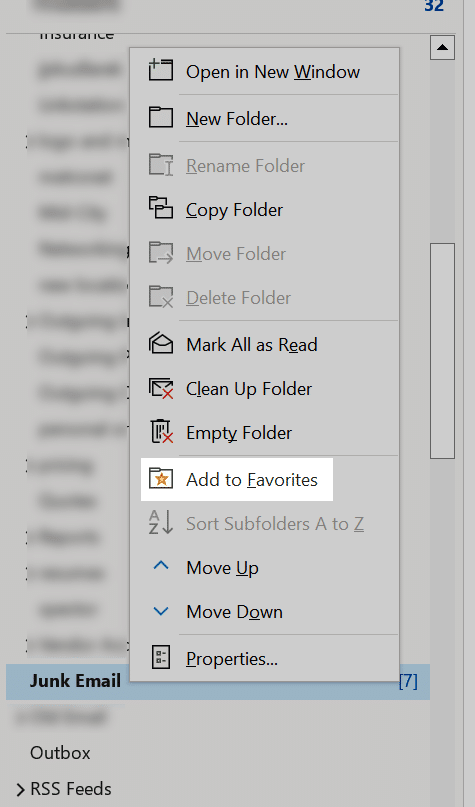Click the folder pane scrollbar thumb

coord(442,350)
